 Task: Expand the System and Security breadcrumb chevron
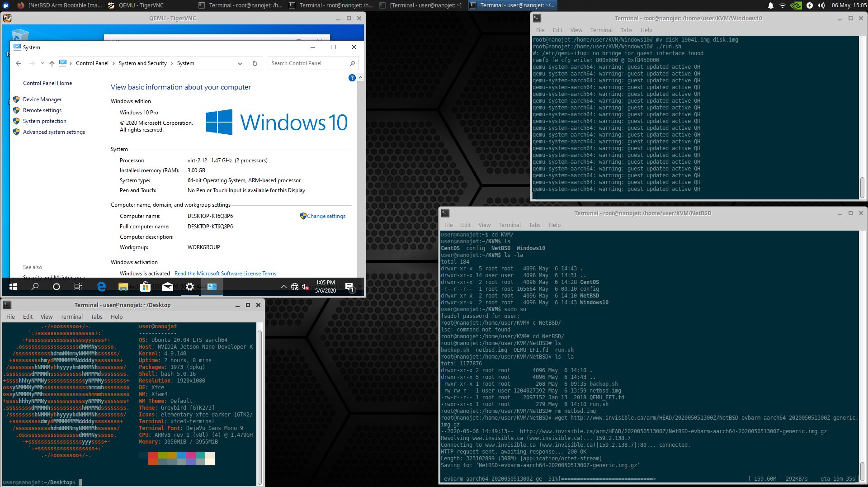171,63
